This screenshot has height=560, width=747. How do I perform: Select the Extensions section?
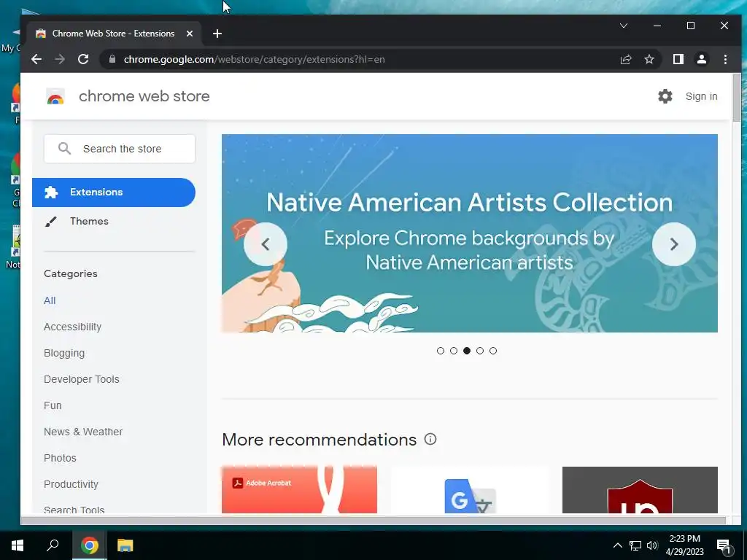114,192
